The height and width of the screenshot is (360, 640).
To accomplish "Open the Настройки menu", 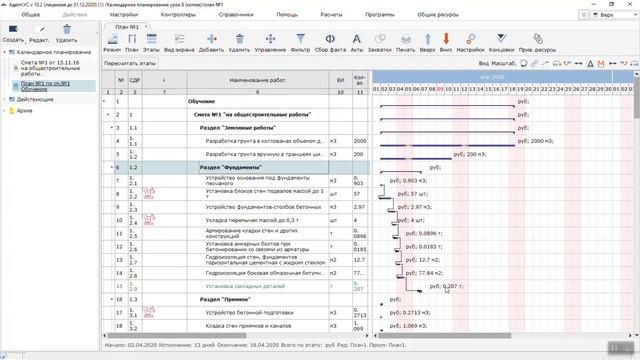I will pos(124,15).
